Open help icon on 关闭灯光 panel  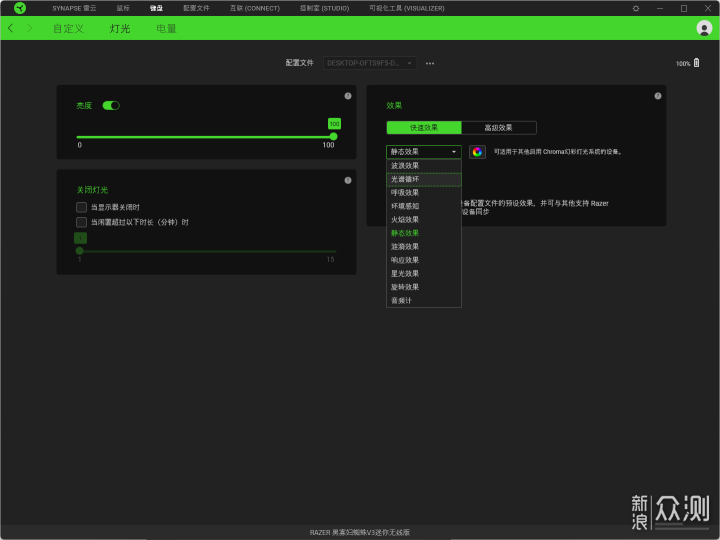point(348,180)
